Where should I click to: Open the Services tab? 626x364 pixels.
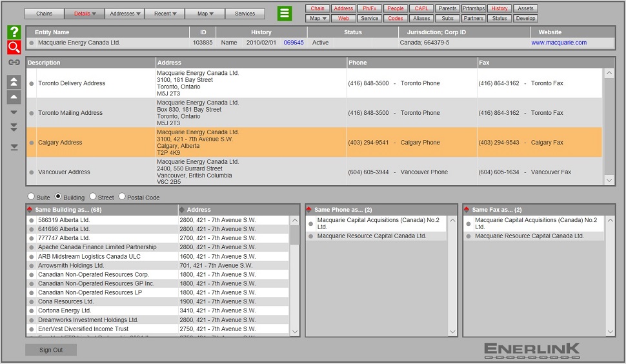click(x=245, y=14)
